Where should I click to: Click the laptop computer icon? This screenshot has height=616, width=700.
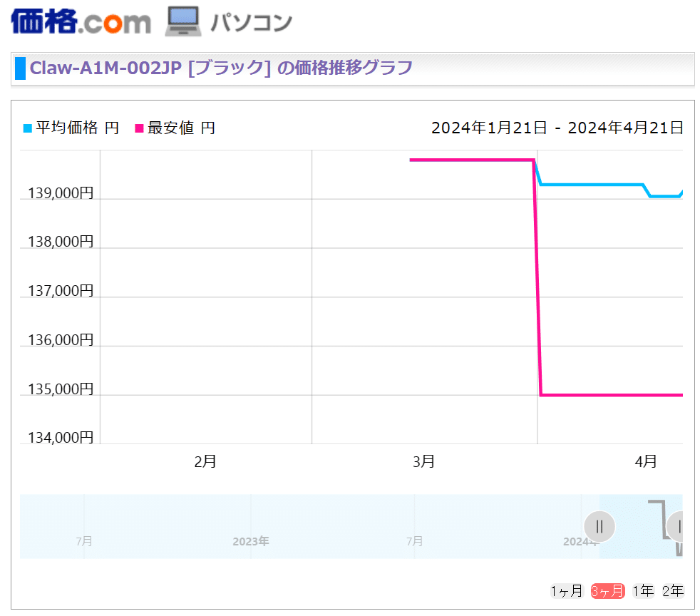(183, 21)
